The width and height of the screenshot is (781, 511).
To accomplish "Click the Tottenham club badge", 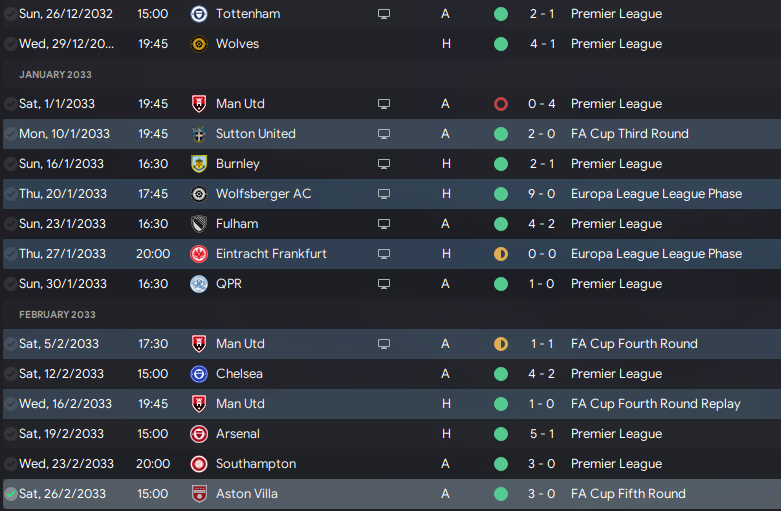I will (198, 14).
